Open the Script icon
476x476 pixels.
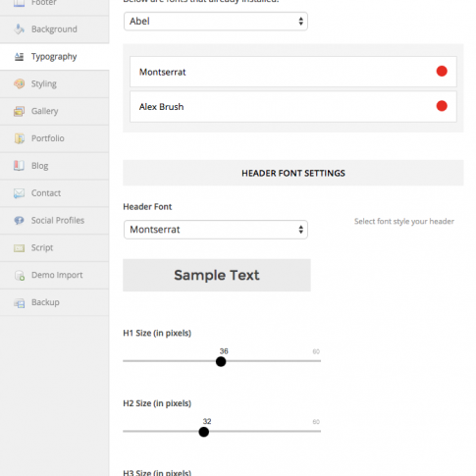pos(19,248)
